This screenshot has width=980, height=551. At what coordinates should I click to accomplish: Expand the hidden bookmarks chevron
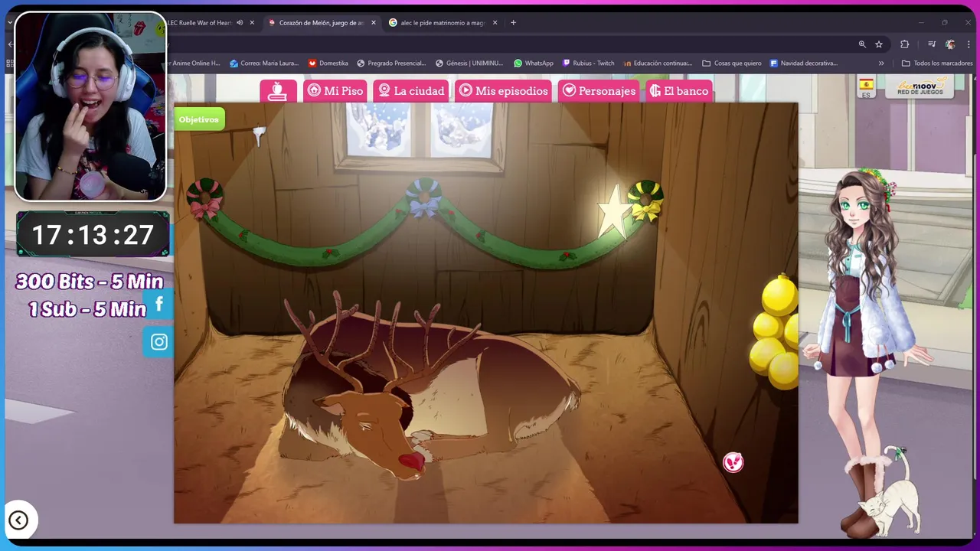tap(881, 64)
